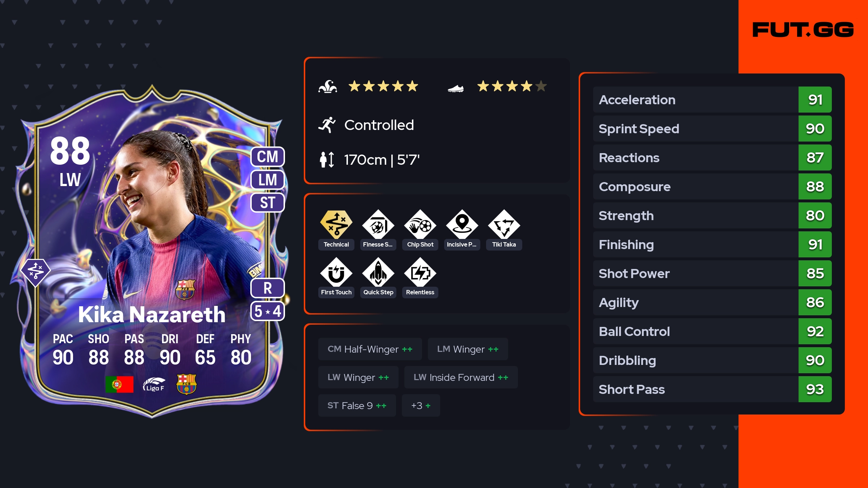Click the Relentless playstyle icon
Image resolution: width=868 pixels, height=488 pixels.
pyautogui.click(x=420, y=272)
